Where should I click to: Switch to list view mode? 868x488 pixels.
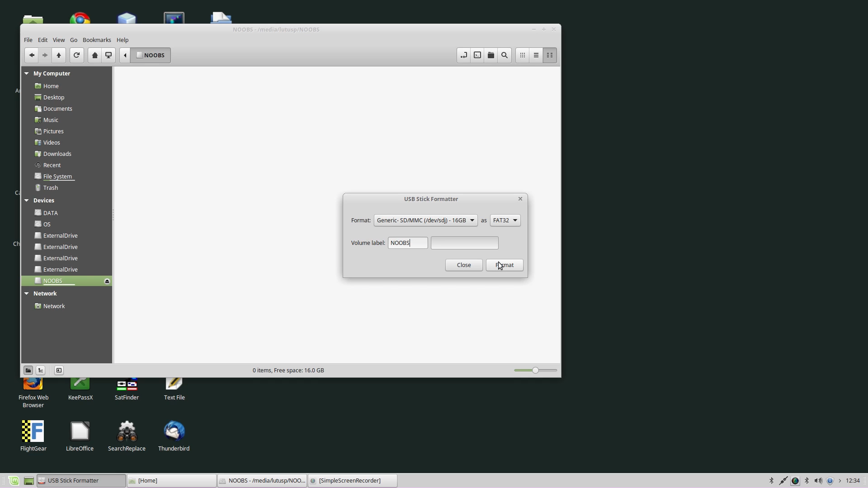536,55
